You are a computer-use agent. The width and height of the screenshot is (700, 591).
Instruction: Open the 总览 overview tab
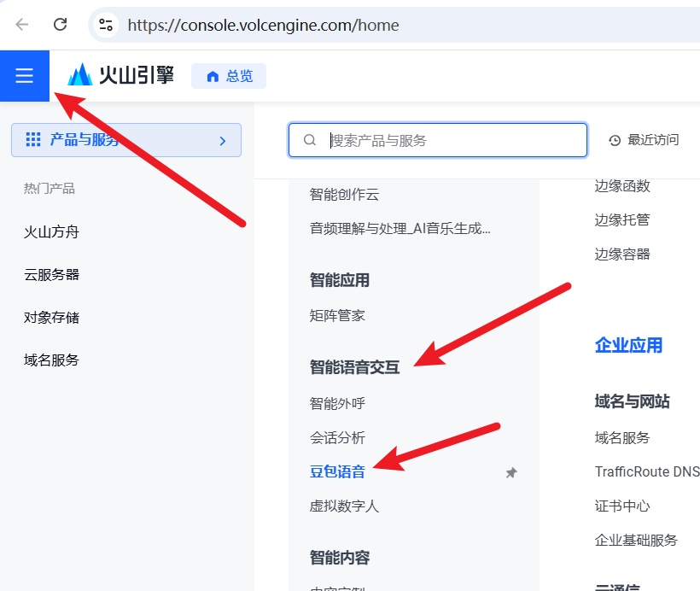(229, 76)
